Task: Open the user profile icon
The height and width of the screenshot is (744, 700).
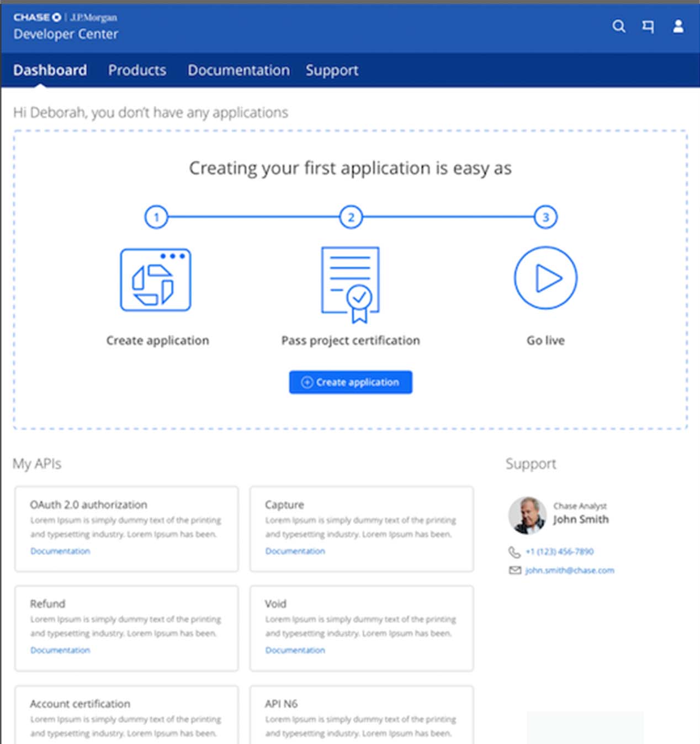Action: [x=678, y=26]
